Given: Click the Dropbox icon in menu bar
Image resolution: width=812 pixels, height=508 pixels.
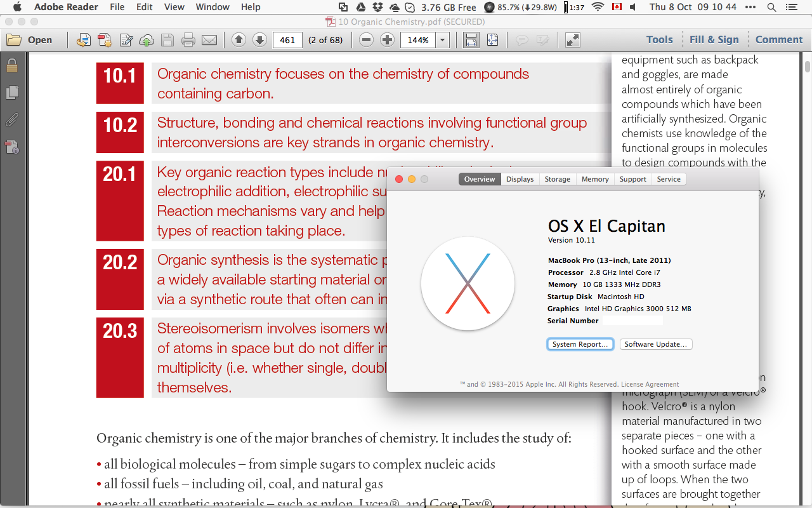Looking at the screenshot, I should coord(377,7).
